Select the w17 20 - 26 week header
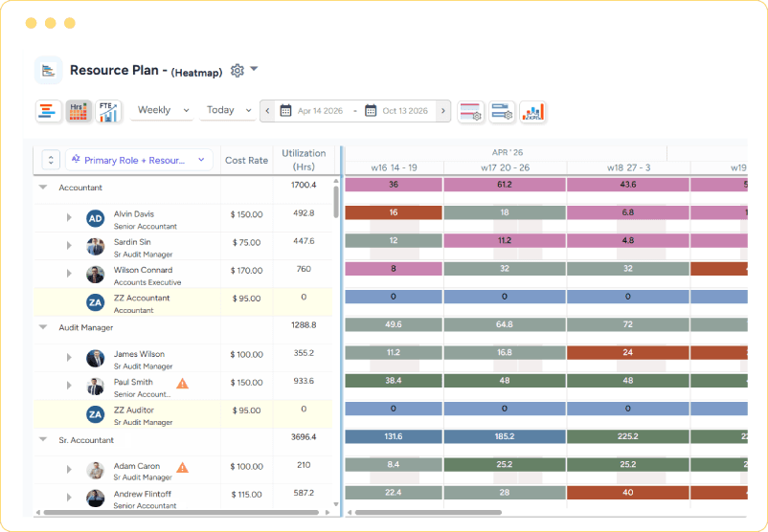This screenshot has width=768, height=532. [505, 167]
